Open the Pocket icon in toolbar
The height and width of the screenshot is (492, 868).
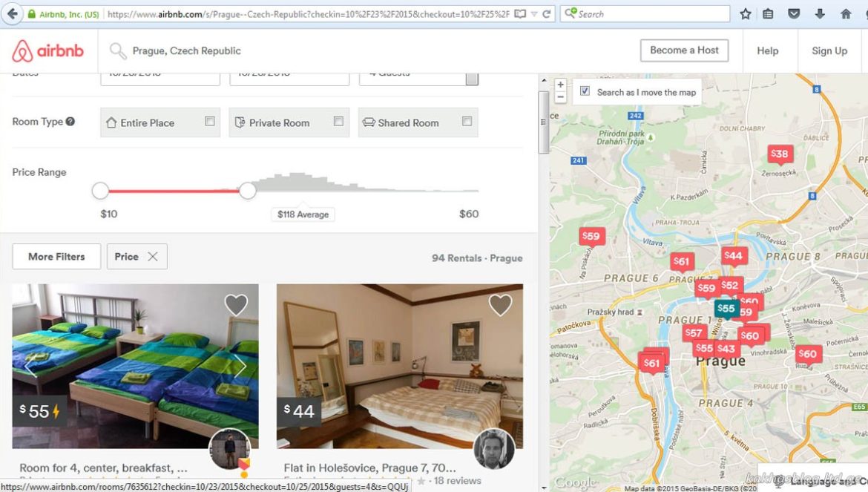794,14
